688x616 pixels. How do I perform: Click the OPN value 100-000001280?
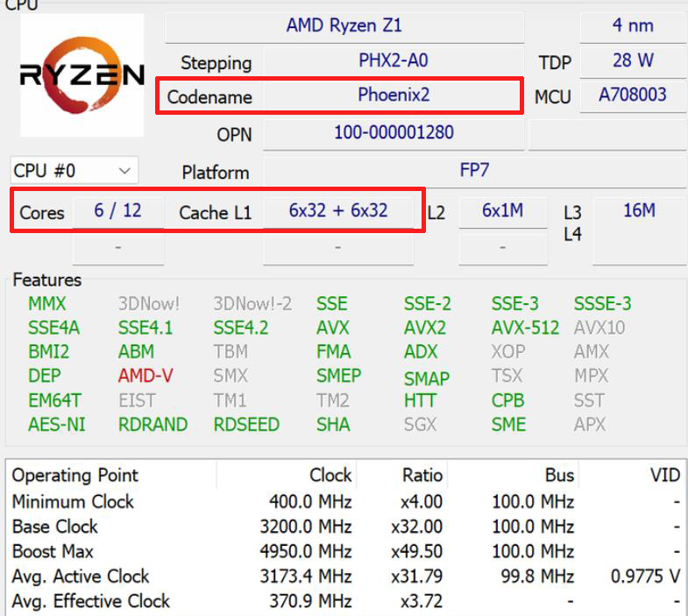coord(393,134)
